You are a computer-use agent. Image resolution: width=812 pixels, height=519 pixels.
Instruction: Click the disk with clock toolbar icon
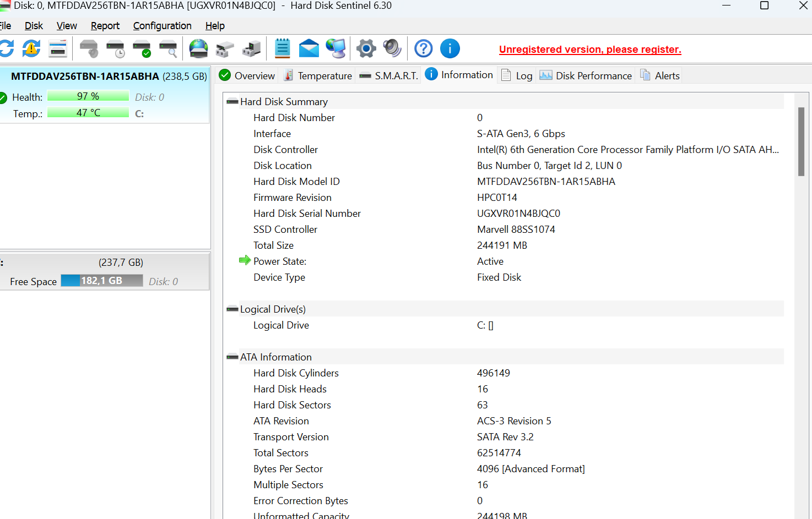115,49
